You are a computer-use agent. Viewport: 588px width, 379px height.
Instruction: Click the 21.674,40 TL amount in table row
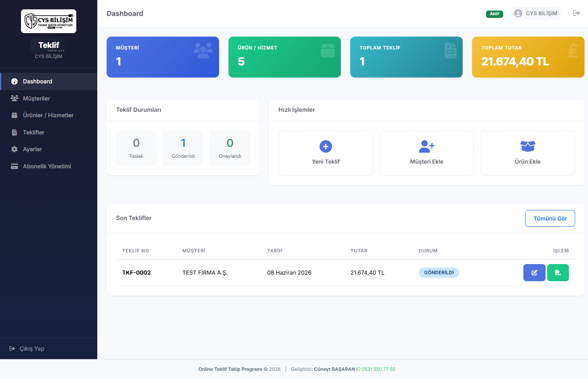[x=367, y=273]
